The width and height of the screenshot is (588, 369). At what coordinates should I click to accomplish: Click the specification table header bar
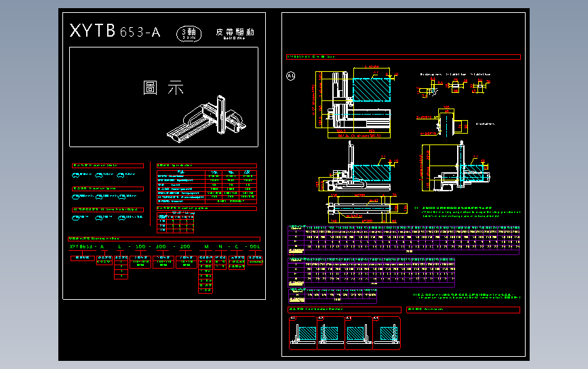click(207, 166)
